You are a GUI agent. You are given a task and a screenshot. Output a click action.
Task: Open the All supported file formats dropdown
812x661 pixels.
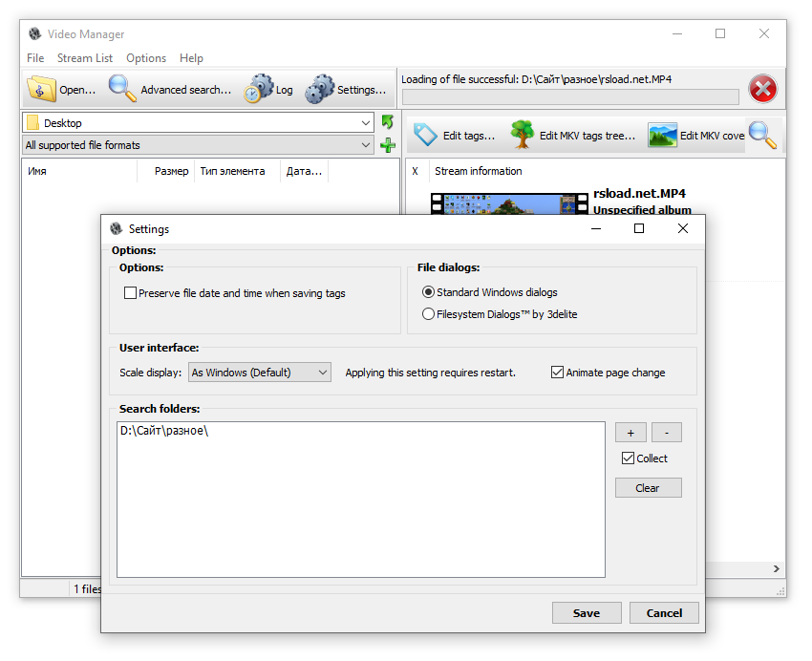pyautogui.click(x=366, y=143)
